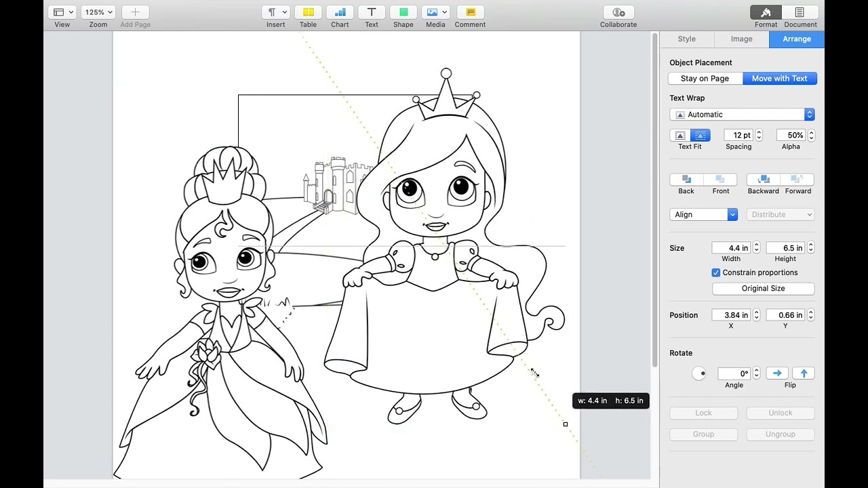Move object Forward one layer

(797, 180)
